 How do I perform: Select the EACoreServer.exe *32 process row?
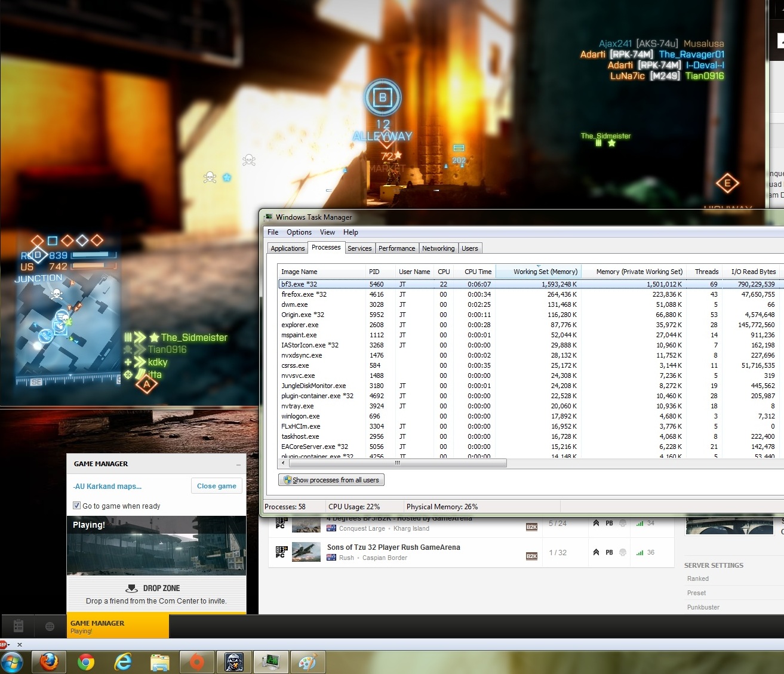(x=531, y=447)
